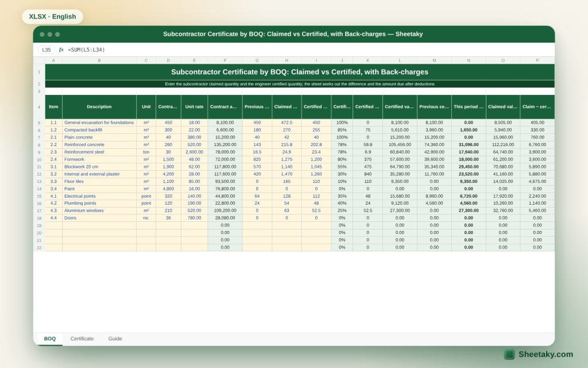This screenshot has width=588, height=368.
Task: Click claim difference 6,760.00 cell
Action: point(537,144)
